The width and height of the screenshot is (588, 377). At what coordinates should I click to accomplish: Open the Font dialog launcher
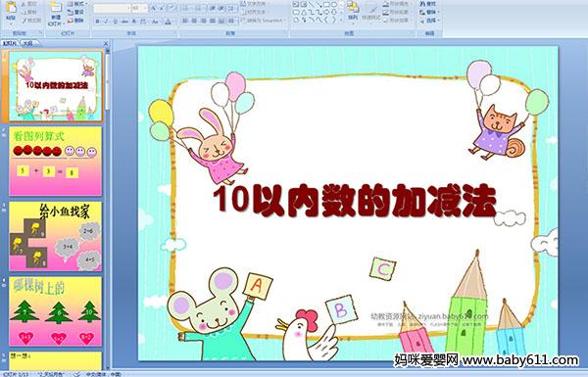(174, 33)
